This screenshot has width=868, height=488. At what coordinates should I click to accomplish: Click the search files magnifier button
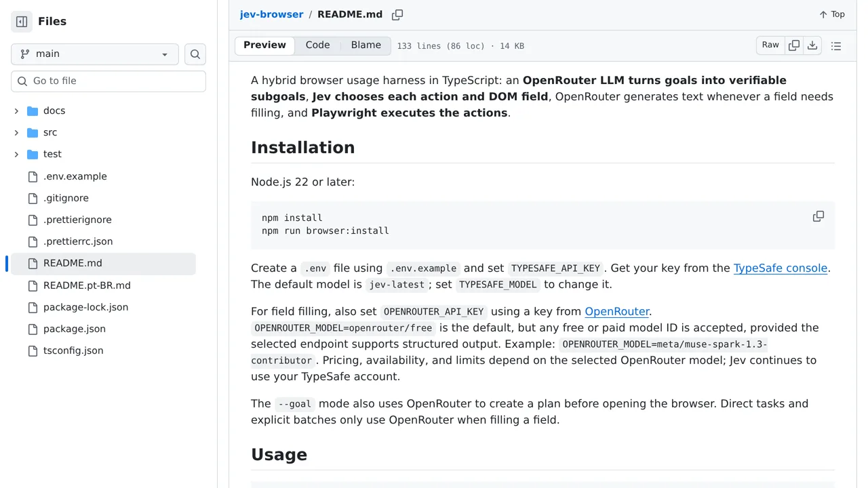coord(195,54)
